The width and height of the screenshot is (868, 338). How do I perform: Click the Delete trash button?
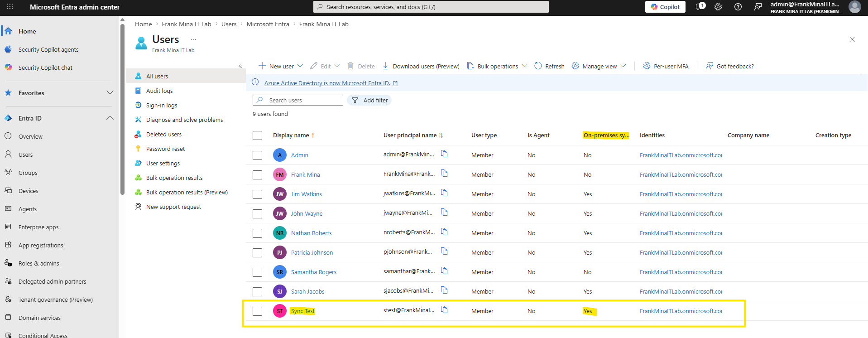point(361,66)
